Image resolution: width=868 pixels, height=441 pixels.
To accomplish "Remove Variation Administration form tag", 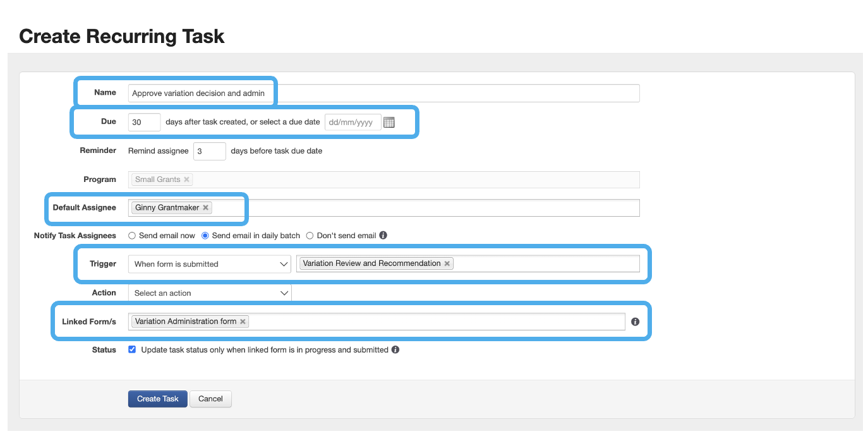I will pos(243,322).
